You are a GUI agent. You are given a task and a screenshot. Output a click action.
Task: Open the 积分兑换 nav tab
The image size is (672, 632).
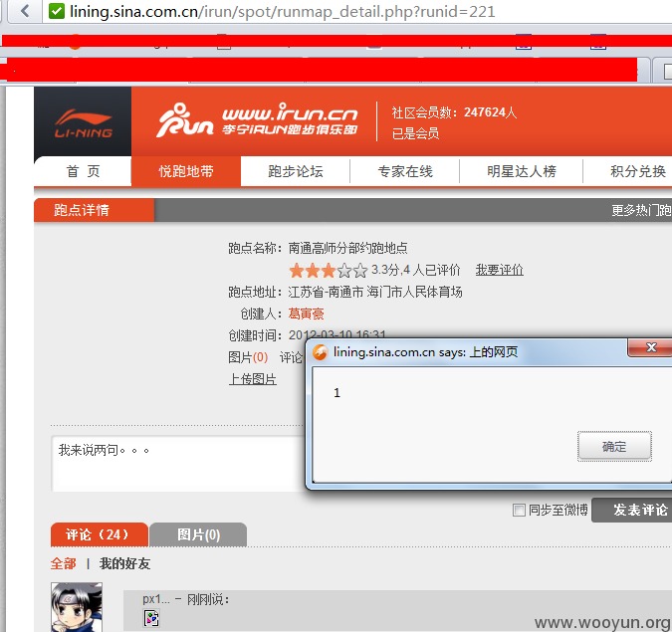pos(638,171)
